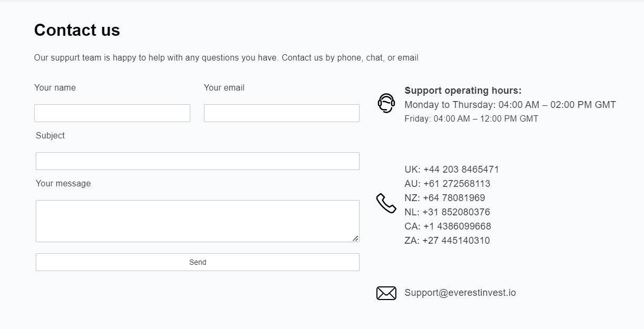Focus the Your name input field
Image resolution: width=644 pixels, height=329 pixels.
112,113
